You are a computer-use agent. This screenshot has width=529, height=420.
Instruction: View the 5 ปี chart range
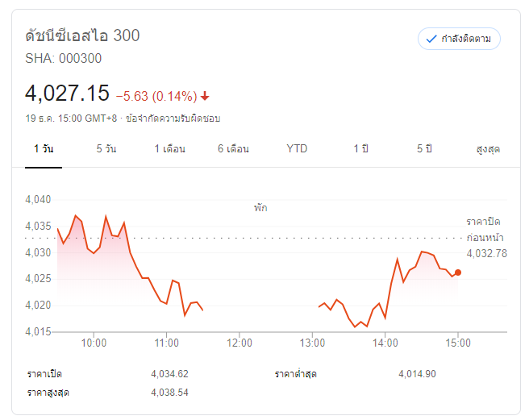tap(425, 149)
